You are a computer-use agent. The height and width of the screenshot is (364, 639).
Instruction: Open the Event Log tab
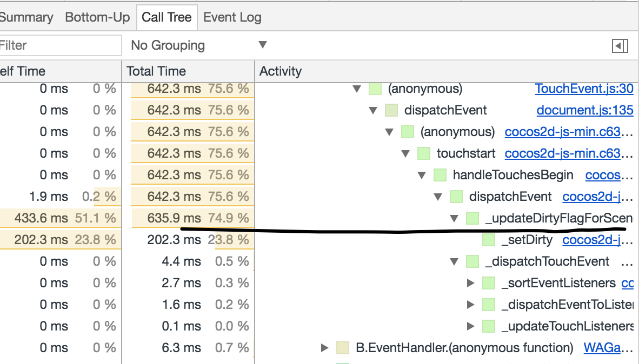point(232,17)
